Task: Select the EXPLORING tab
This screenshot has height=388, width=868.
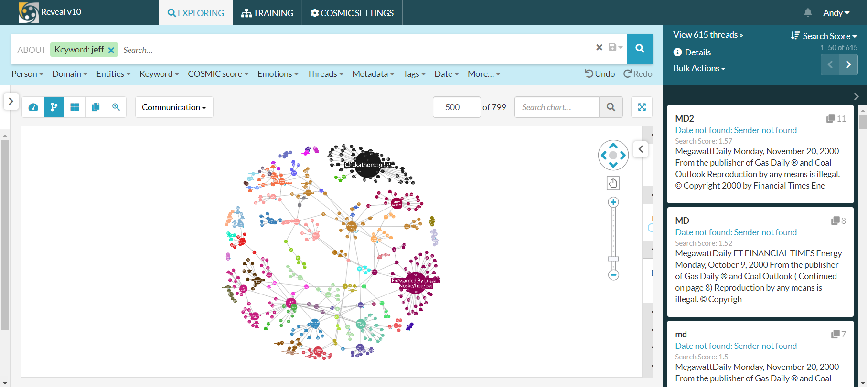Action: coord(196,13)
